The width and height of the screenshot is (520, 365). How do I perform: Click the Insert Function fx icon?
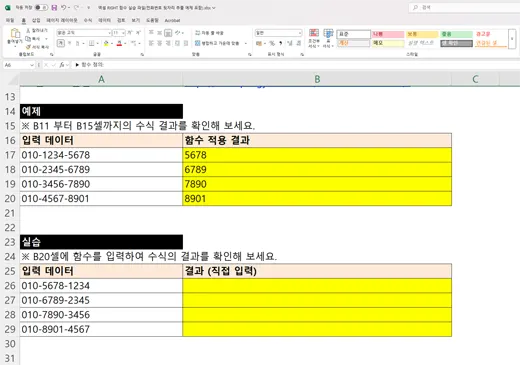(62, 65)
